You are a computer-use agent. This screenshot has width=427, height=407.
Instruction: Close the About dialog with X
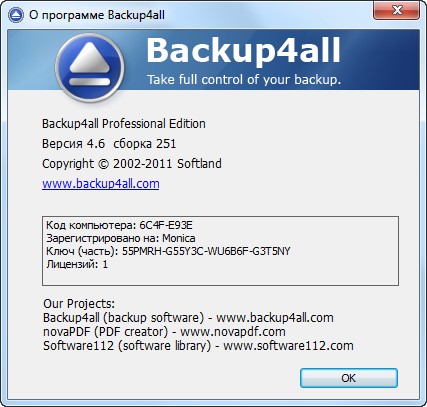[396, 10]
